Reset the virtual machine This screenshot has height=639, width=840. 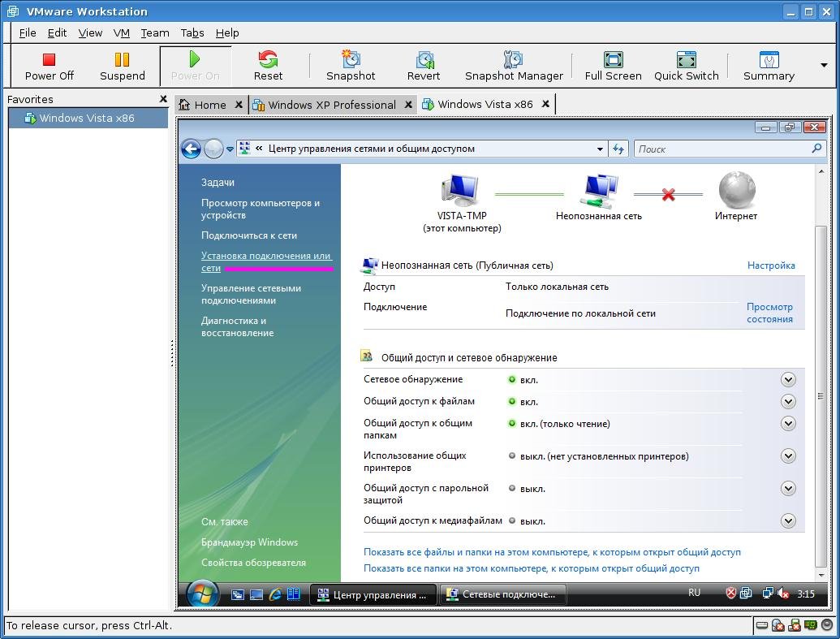click(268, 67)
